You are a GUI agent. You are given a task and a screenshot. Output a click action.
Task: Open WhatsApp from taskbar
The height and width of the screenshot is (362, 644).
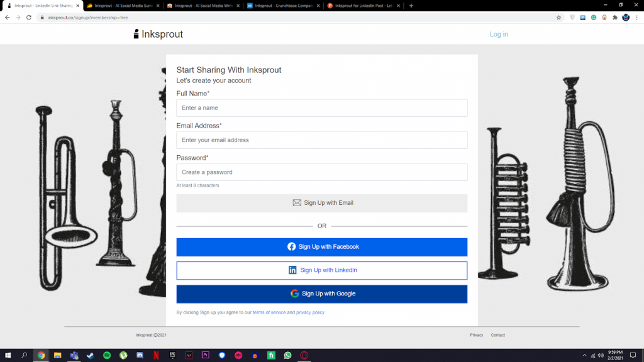tap(287, 356)
